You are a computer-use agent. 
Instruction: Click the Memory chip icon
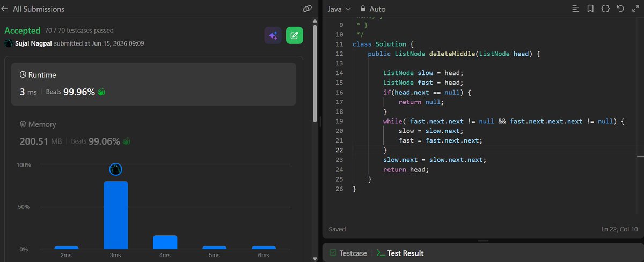(x=23, y=124)
